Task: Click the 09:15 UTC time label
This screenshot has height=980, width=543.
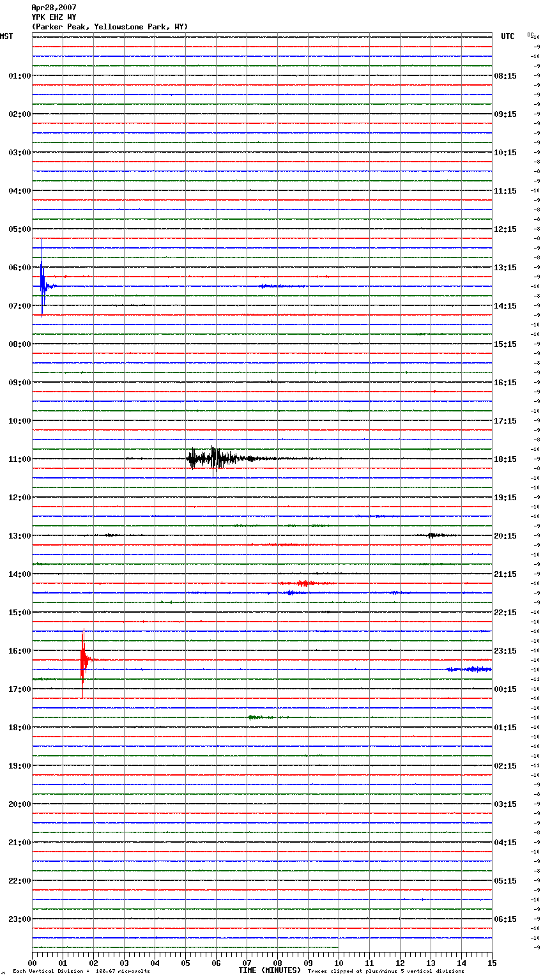Action: [x=505, y=114]
